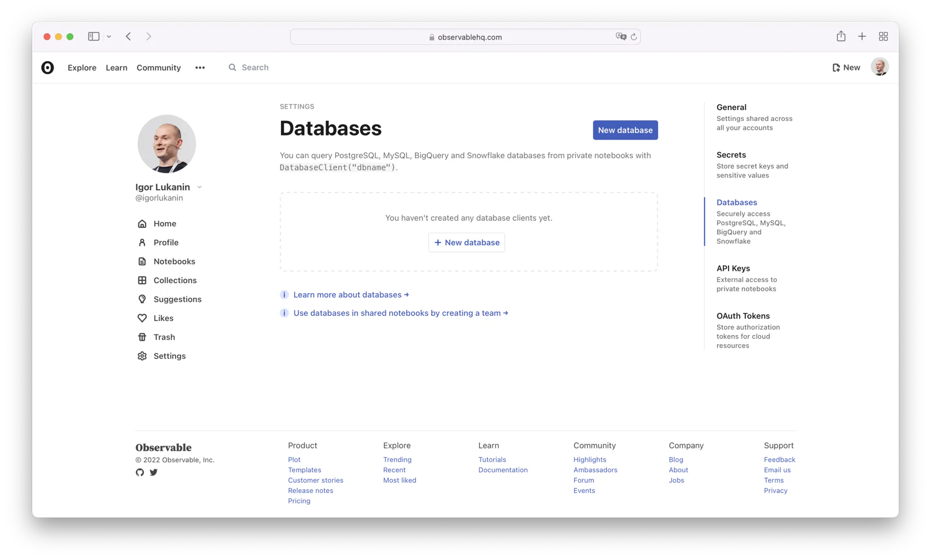Screen dimensions: 931x560
Task: Click the New notebook icon
Action: (836, 67)
